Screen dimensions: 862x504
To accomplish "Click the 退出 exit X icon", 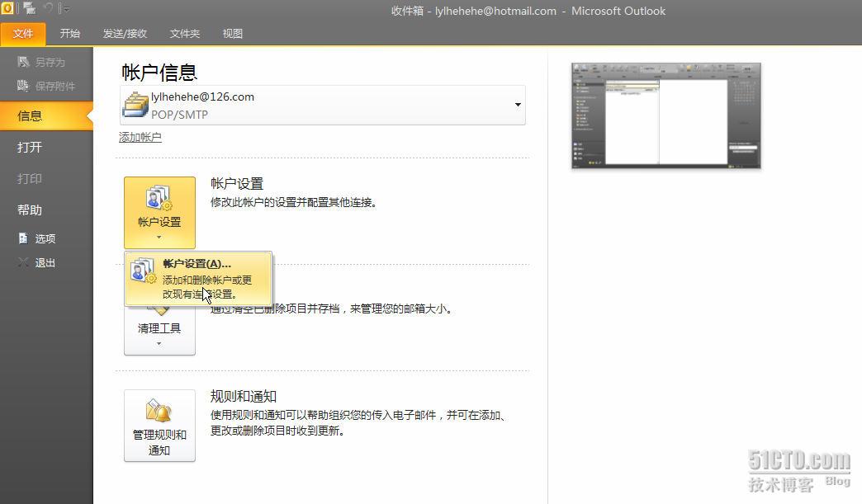I will [23, 262].
